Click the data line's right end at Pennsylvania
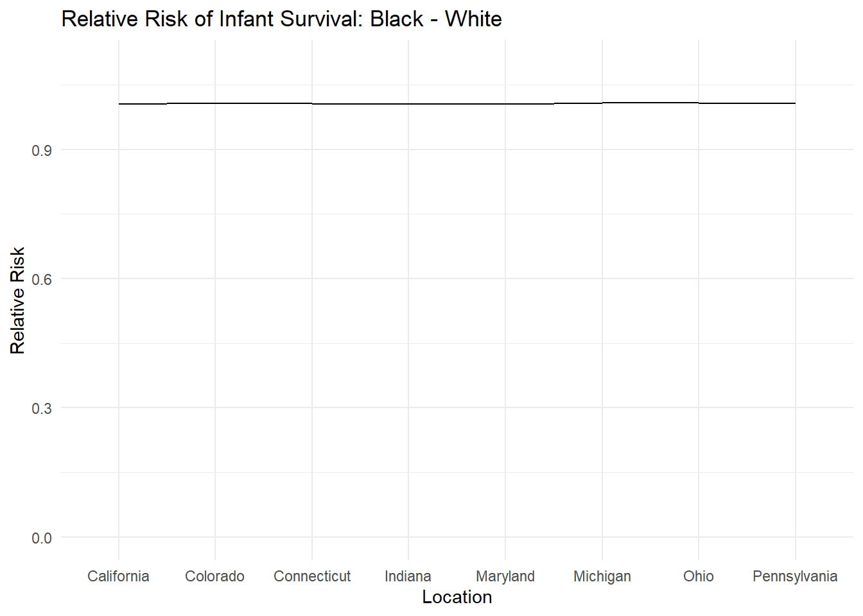This screenshot has width=863, height=616. tap(795, 103)
